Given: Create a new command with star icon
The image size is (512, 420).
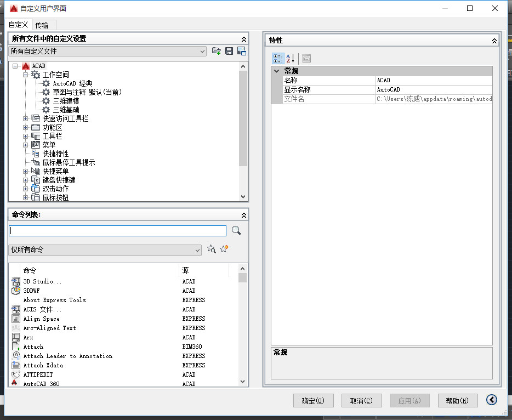Looking at the screenshot, I should coord(224,249).
